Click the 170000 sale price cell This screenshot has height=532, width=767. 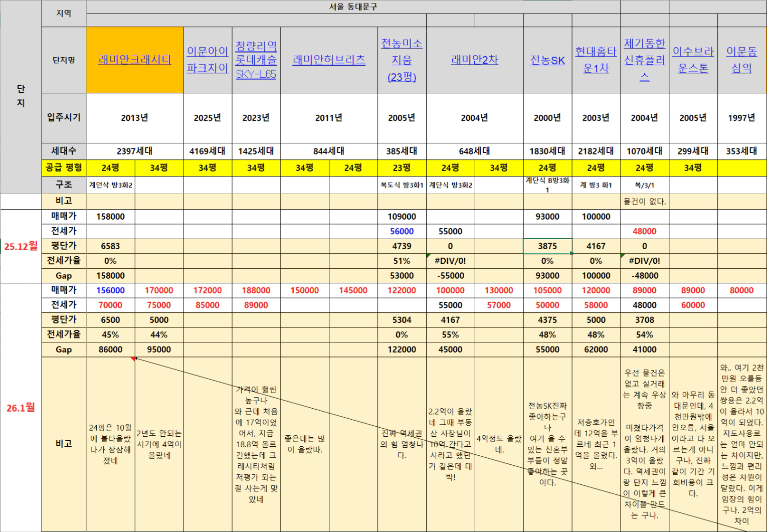click(159, 290)
